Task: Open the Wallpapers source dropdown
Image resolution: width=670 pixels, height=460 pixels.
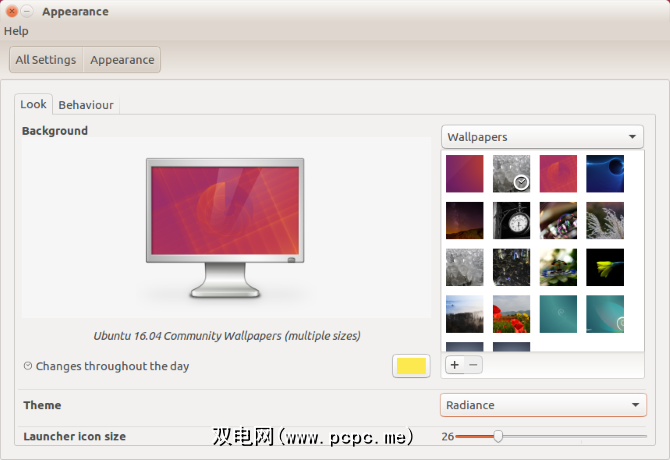Action: tap(542, 137)
